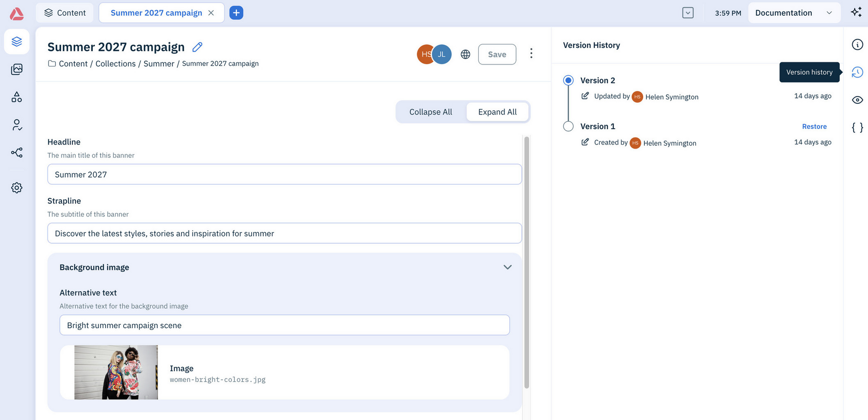
Task: Open the user check sidebar icon
Action: tap(17, 125)
